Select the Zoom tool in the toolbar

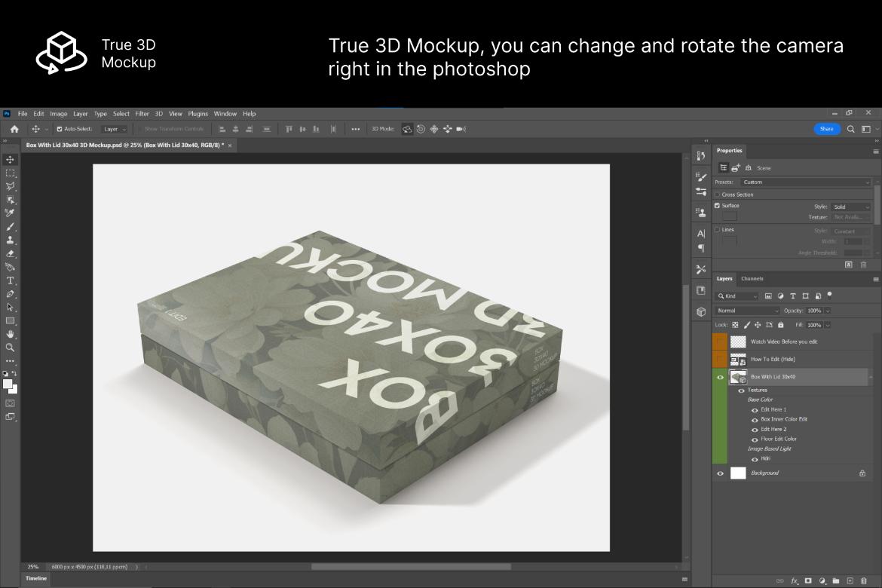[x=10, y=348]
